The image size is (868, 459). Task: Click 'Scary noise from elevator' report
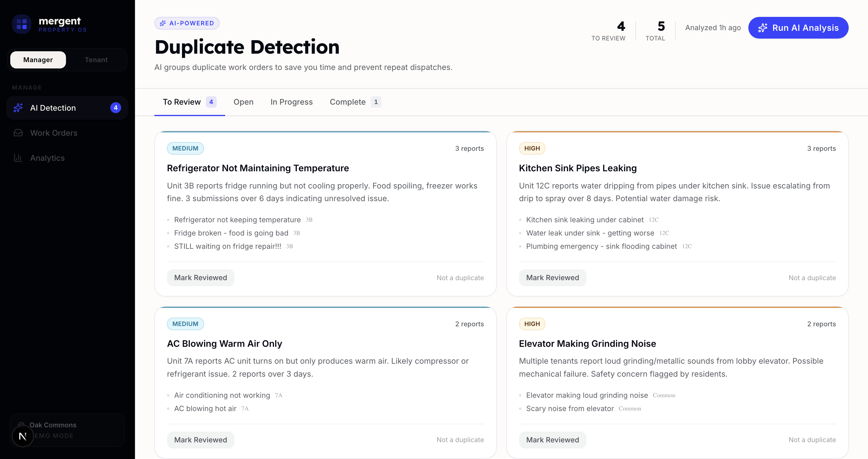coord(570,408)
